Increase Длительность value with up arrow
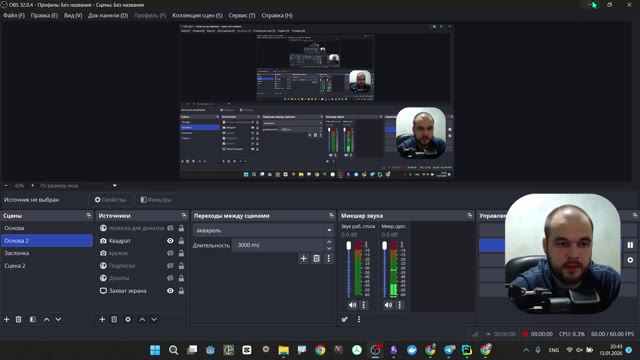Image resolution: width=640 pixels, height=360 pixels. point(329,242)
